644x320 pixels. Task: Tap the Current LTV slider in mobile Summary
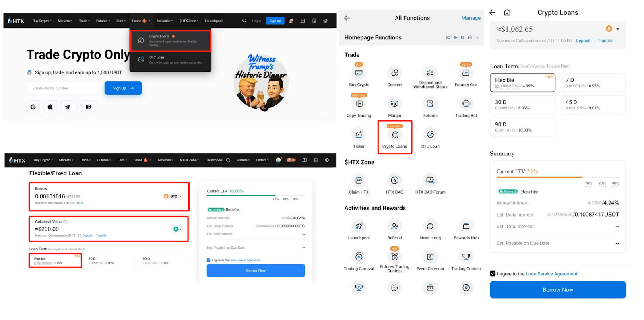(557, 177)
